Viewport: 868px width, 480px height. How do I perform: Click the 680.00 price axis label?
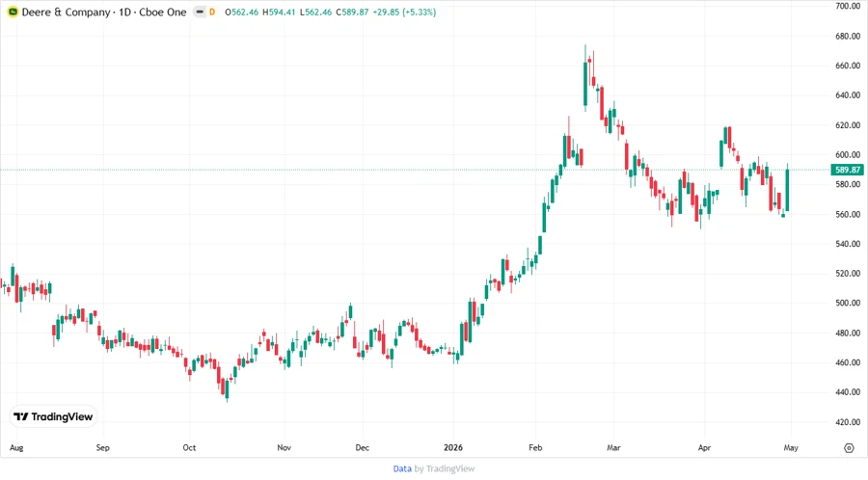848,36
